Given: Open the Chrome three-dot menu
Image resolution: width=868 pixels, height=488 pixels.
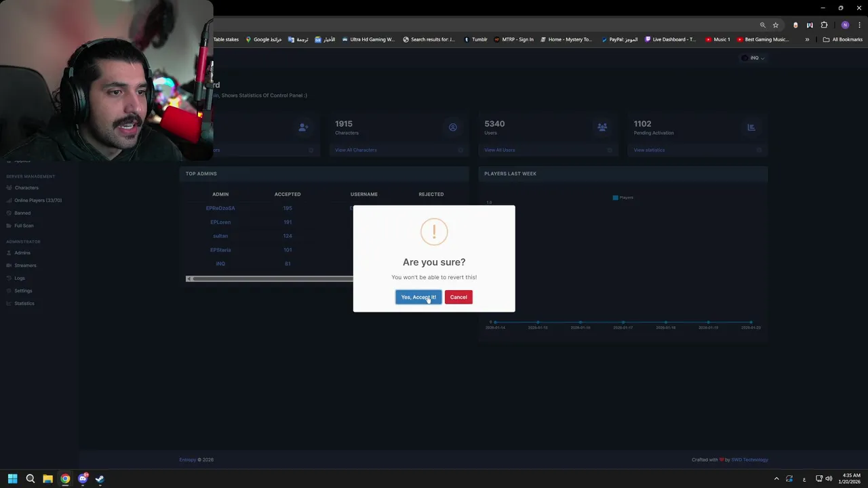Looking at the screenshot, I should 859,25.
